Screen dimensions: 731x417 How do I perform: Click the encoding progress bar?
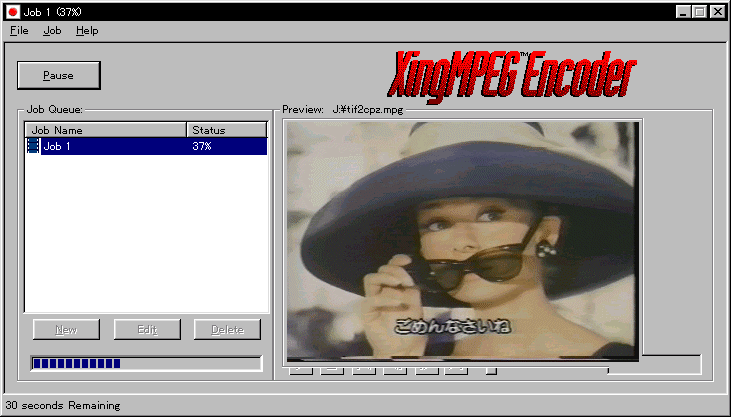click(146, 363)
